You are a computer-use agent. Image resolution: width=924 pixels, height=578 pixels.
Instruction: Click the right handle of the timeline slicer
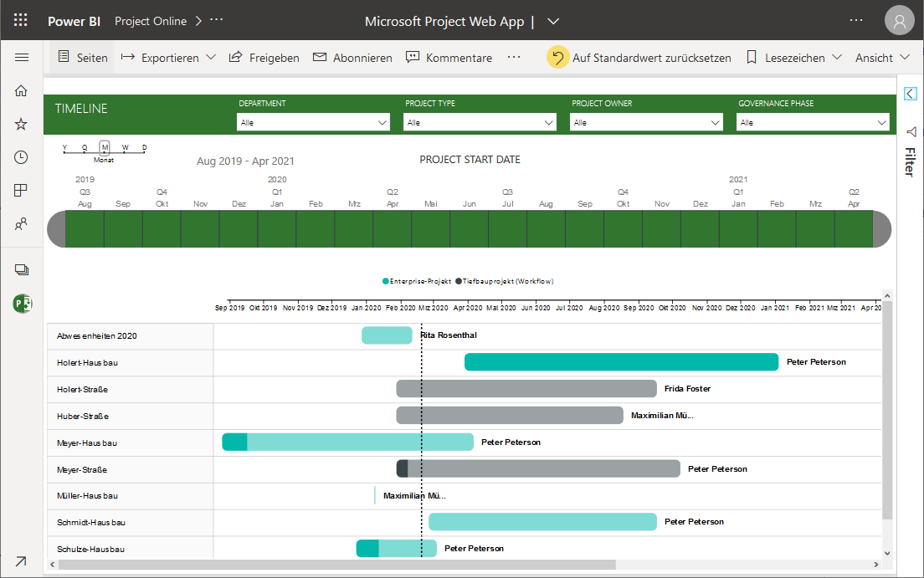882,229
